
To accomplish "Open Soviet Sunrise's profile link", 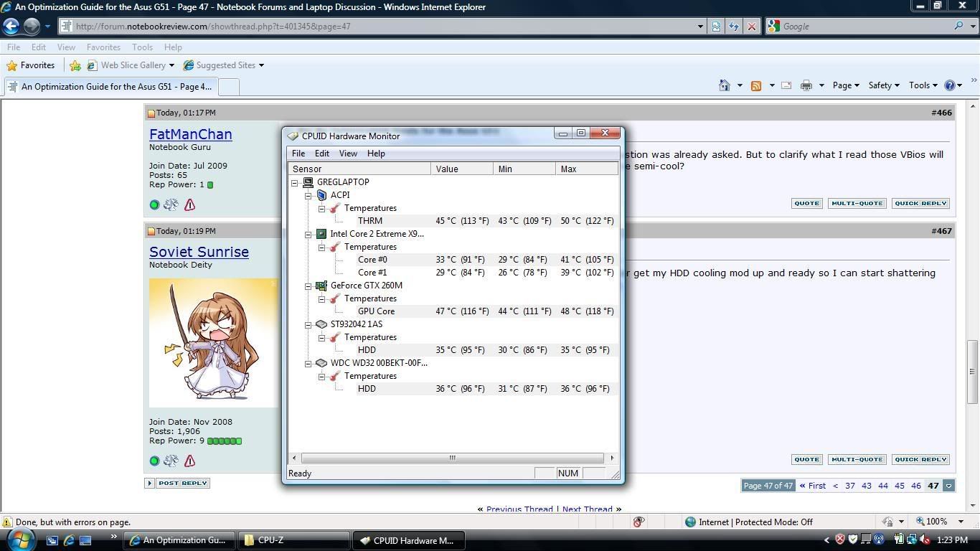I will pos(199,252).
